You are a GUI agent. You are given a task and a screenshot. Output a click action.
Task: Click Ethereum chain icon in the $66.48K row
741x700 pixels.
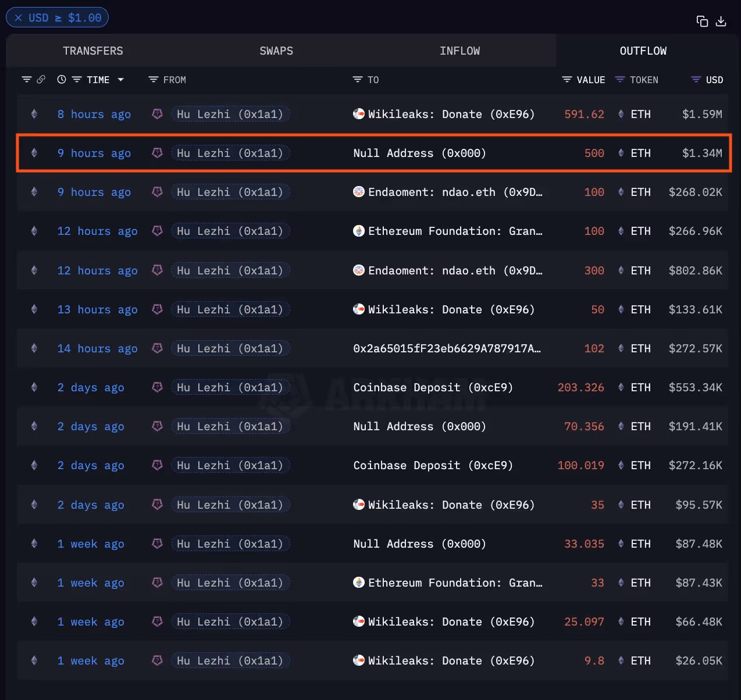tap(34, 622)
